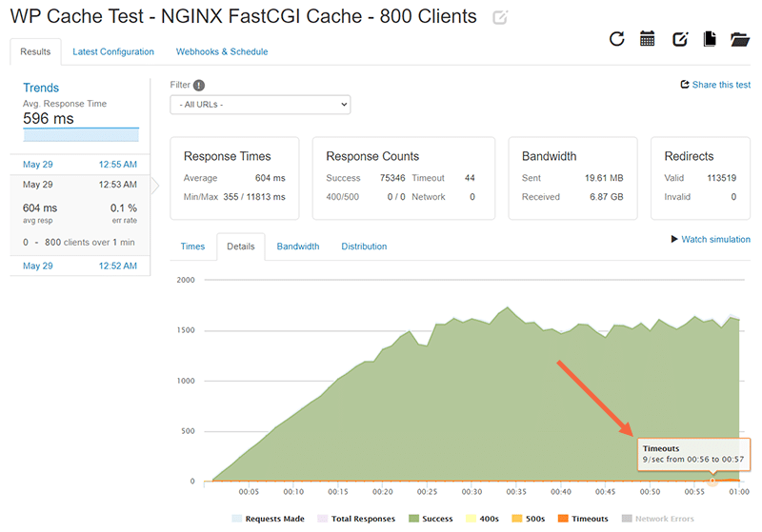This screenshot has height=532, width=762.
Task: Click the copy test document icon
Action: [710, 39]
